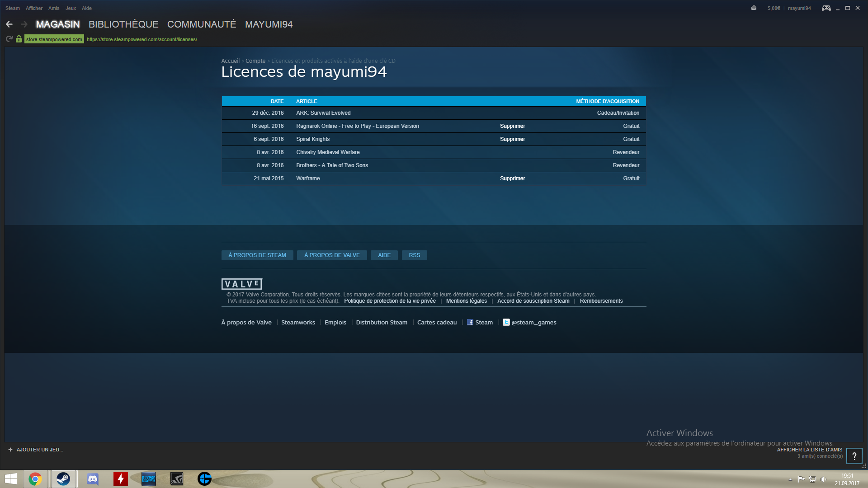Click the green padlock security icon
Screen dimensions: 868x488
click(19, 39)
